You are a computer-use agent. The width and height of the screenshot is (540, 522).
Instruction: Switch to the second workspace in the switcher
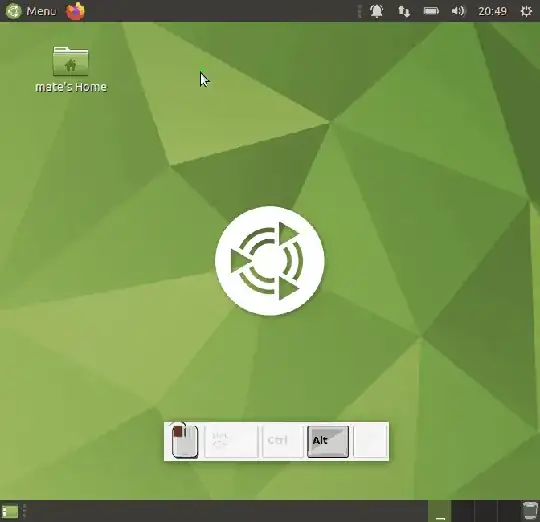pyautogui.click(x=463, y=511)
